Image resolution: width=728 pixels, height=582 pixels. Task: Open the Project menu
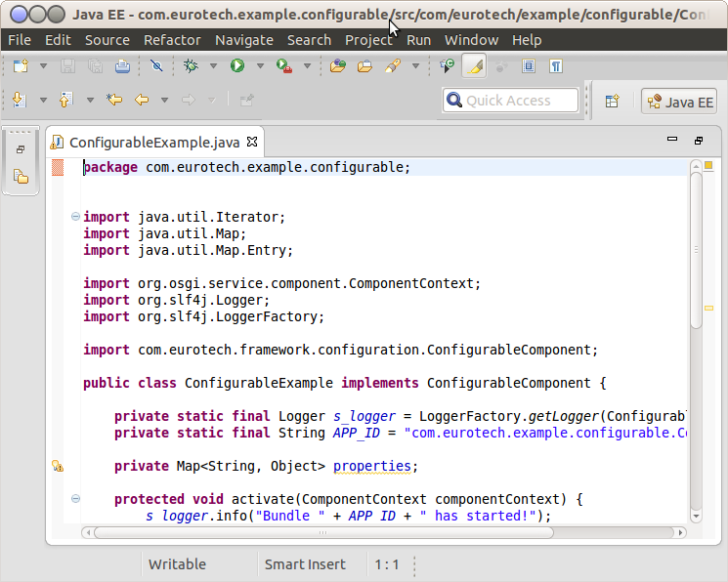point(368,40)
